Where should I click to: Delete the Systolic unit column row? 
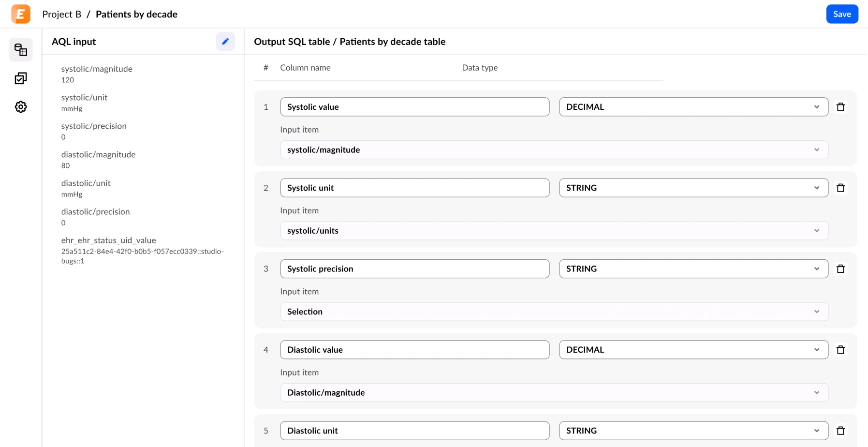840,188
